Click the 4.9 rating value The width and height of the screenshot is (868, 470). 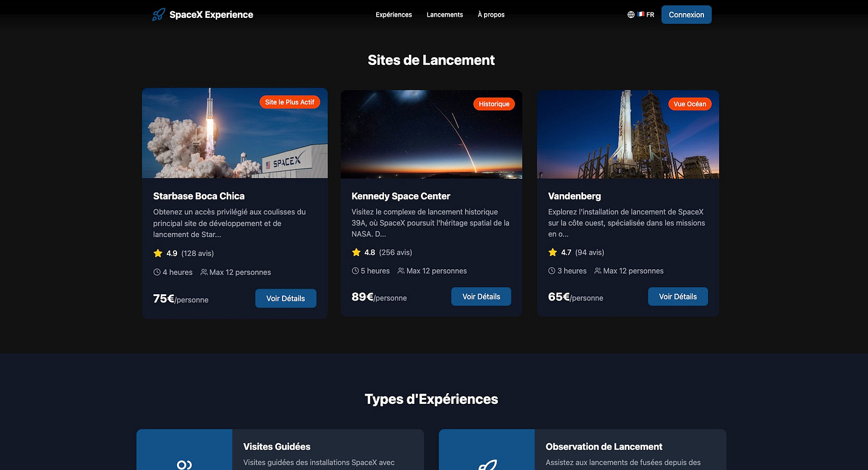tap(172, 253)
